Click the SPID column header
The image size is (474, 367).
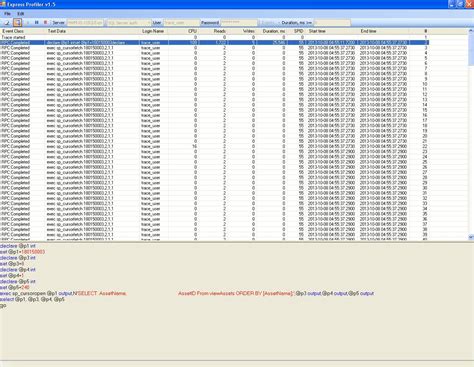coord(296,31)
